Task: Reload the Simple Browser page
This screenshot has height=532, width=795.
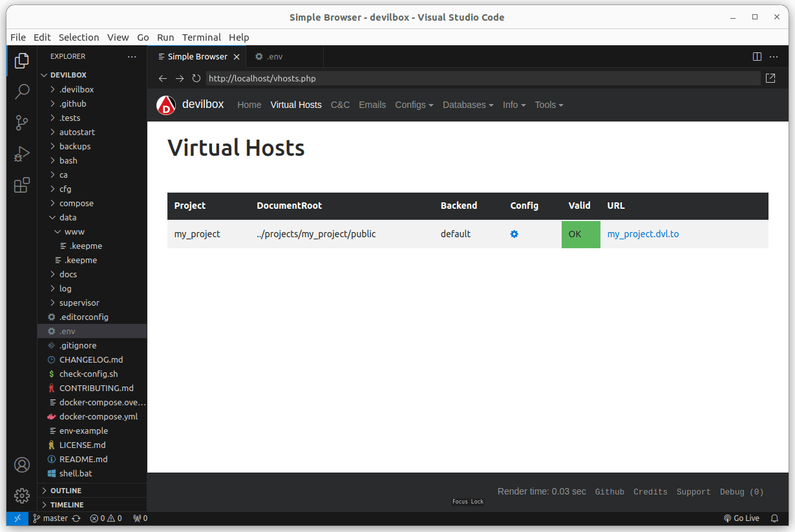Action: coord(196,78)
